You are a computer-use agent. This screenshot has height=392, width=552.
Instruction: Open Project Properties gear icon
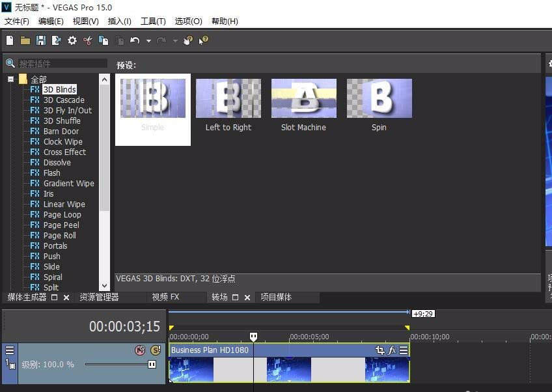point(72,40)
